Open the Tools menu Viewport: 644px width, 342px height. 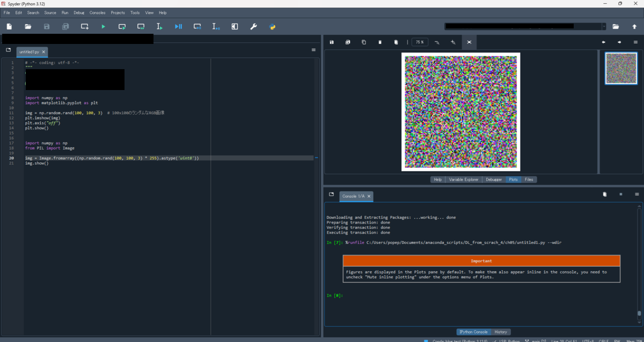135,12
